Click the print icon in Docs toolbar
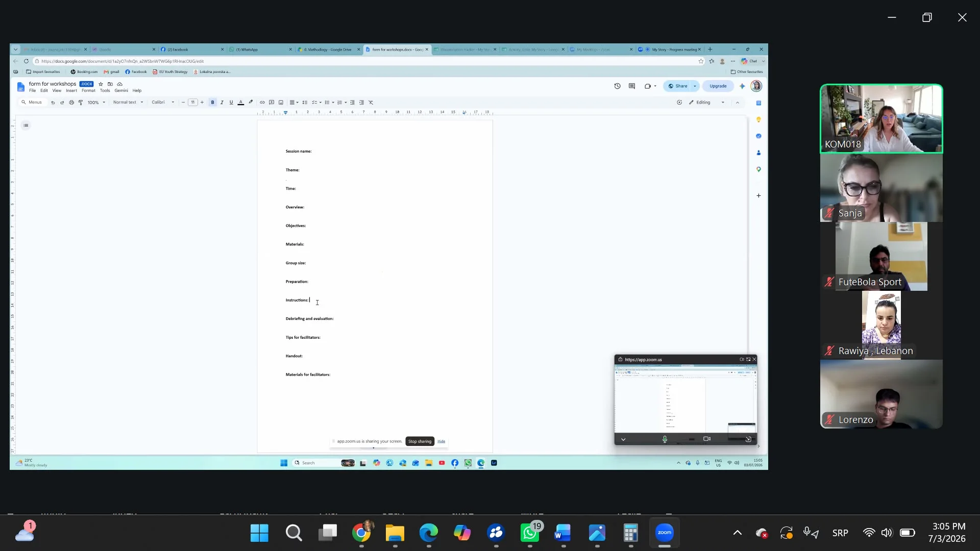 pyautogui.click(x=71, y=103)
